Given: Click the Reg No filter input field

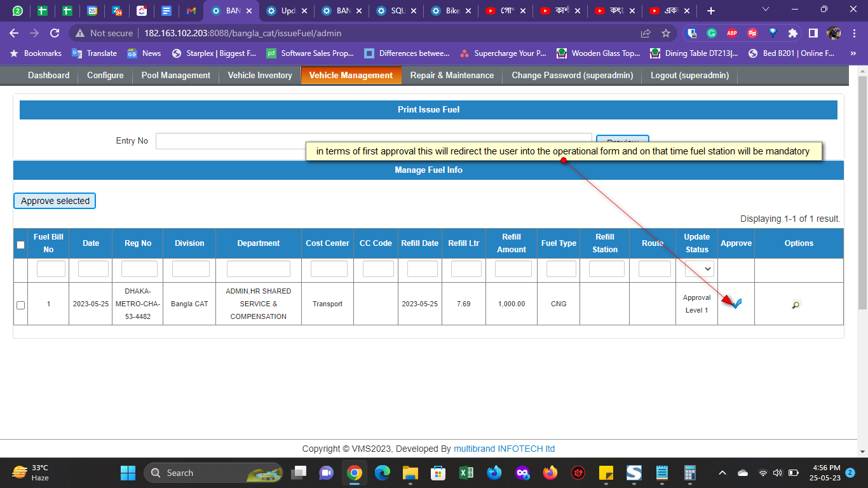Looking at the screenshot, I should coord(139,269).
